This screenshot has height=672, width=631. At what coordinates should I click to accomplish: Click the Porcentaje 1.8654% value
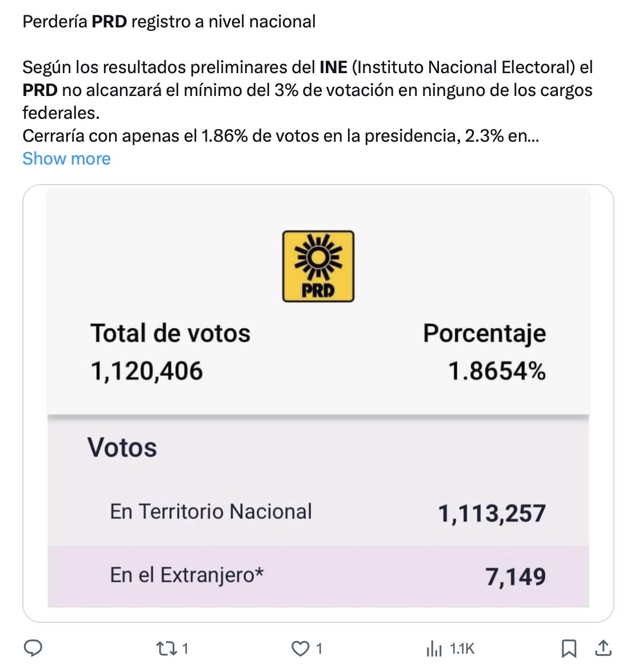tap(496, 371)
